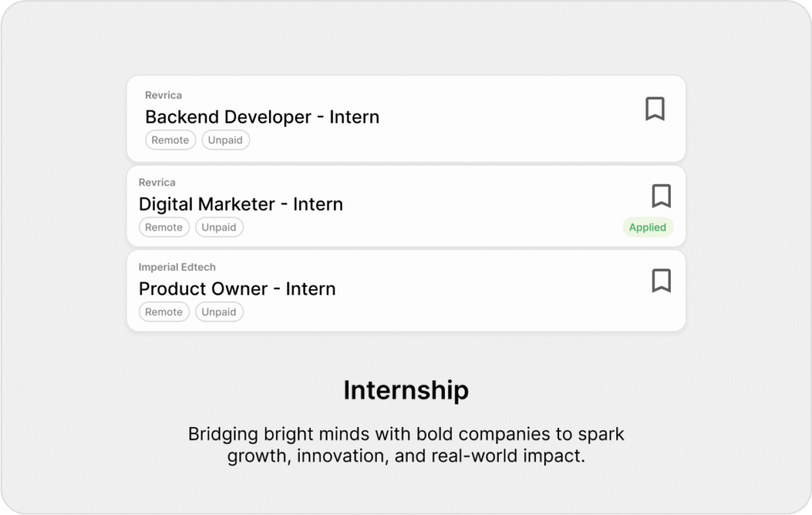
Task: Click Remote tag on Backend Developer card
Action: 170,140
